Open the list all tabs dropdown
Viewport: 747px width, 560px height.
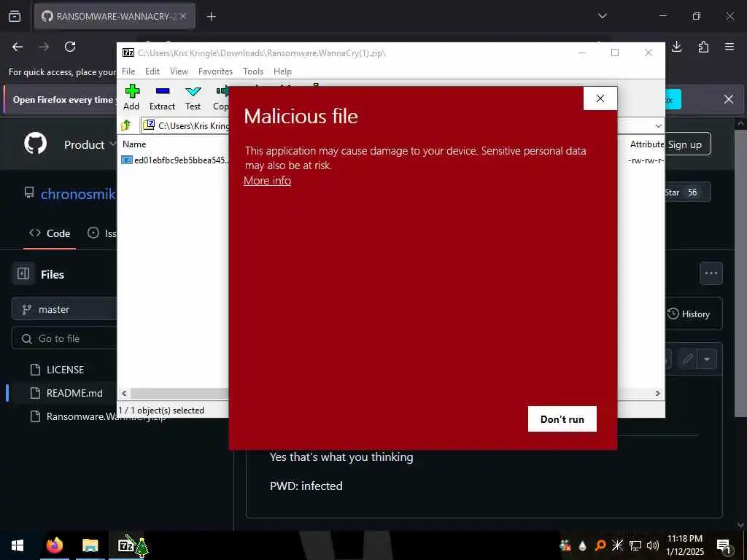coord(603,16)
